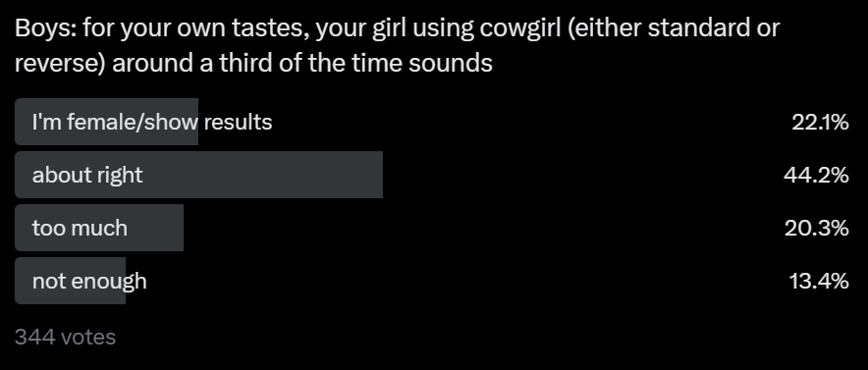Select the "about right" poll option label
Image resolution: width=868 pixels, height=370 pixels.
tap(87, 176)
